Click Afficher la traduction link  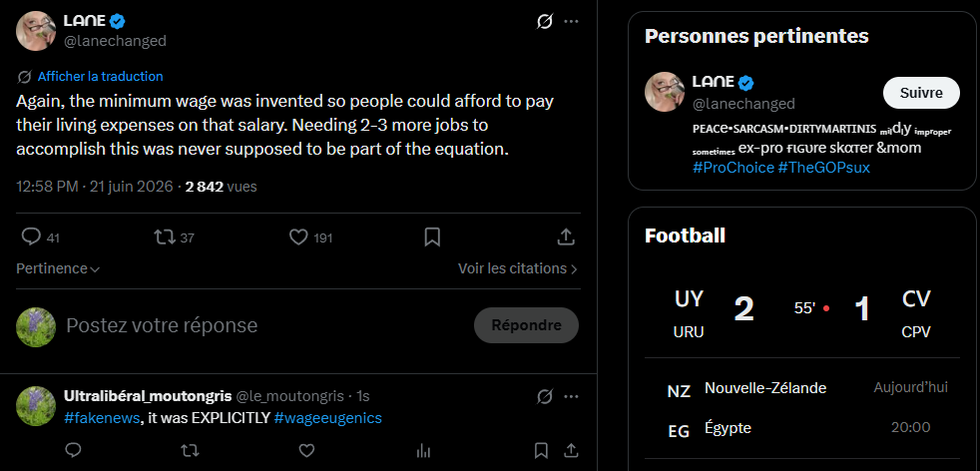[100, 76]
